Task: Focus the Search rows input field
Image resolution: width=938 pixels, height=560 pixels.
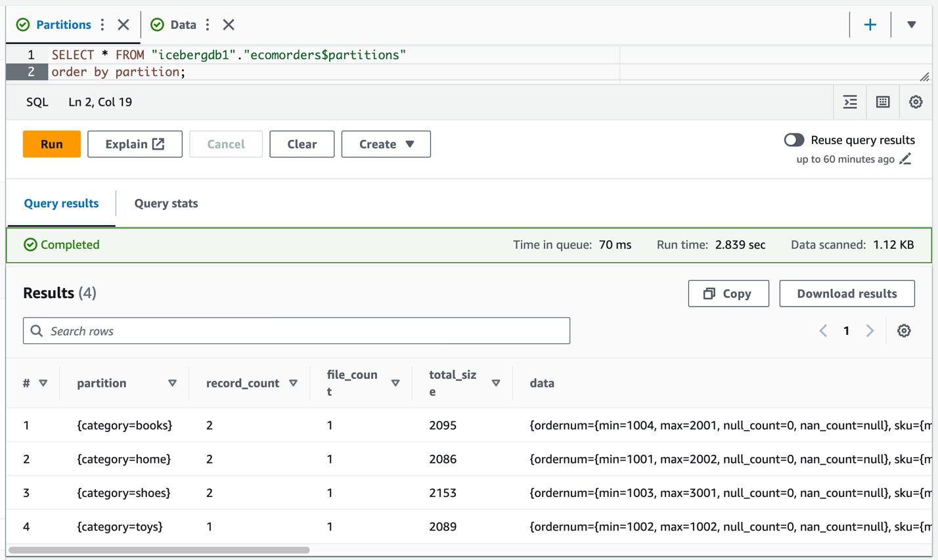Action: (x=296, y=331)
